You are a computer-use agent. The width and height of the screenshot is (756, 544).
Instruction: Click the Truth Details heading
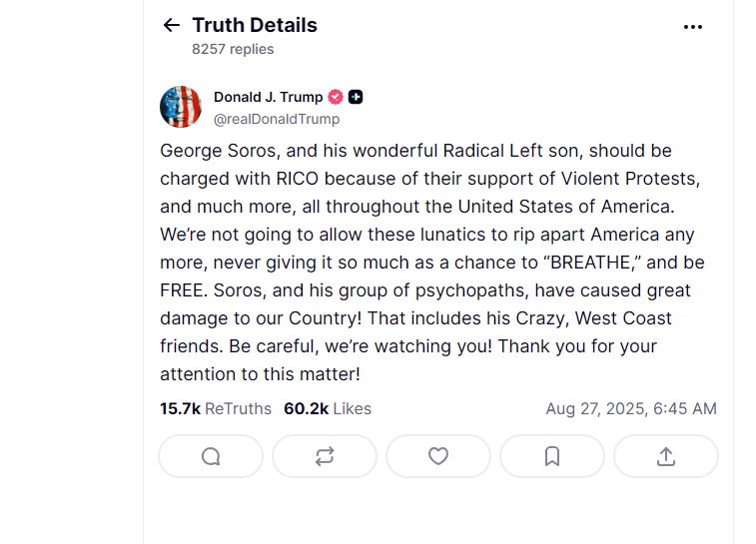[x=254, y=25]
